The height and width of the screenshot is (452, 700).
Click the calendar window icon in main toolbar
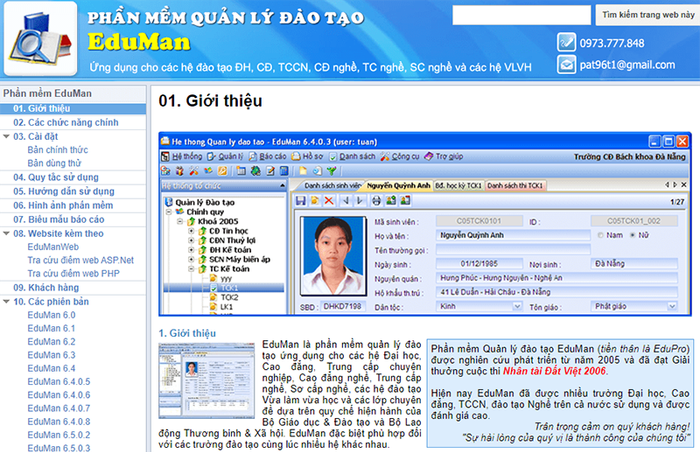[242, 171]
